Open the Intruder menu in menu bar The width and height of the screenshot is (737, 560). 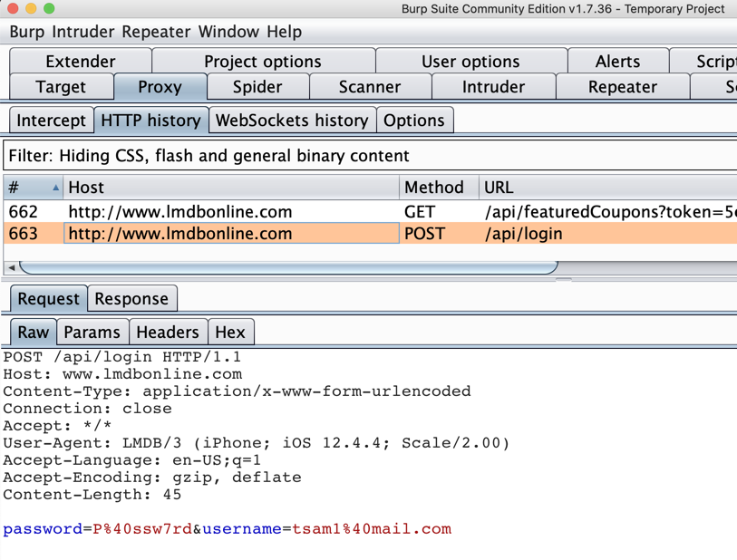[x=83, y=32]
